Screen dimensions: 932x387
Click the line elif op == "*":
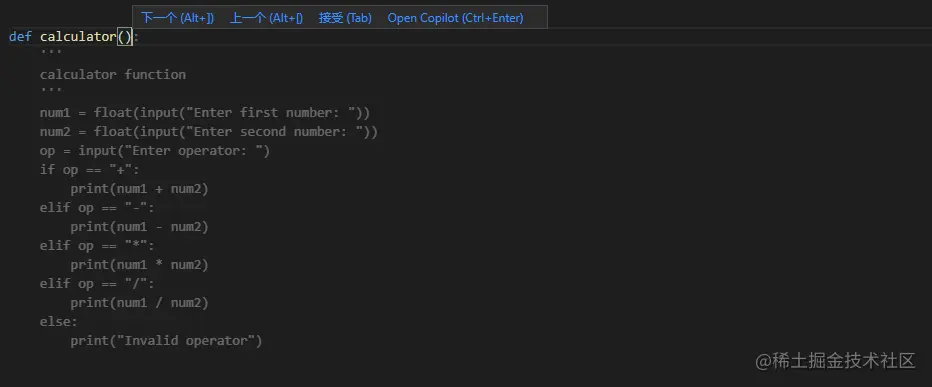coord(97,246)
